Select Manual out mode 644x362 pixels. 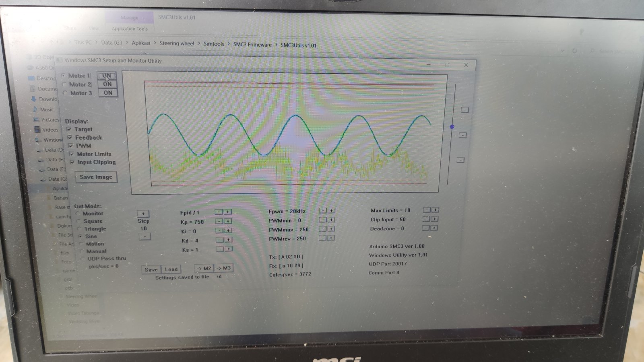82,251
